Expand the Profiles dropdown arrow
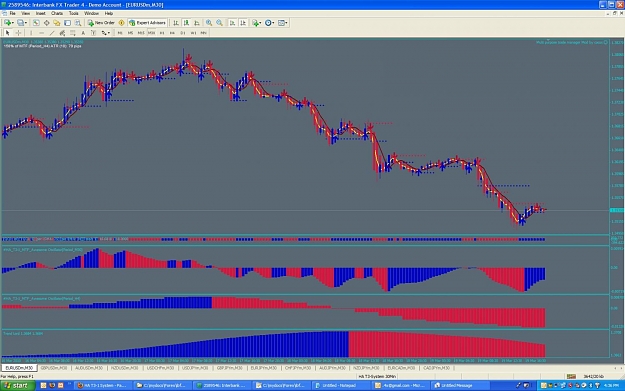The width and height of the screenshot is (625, 391). (26, 23)
